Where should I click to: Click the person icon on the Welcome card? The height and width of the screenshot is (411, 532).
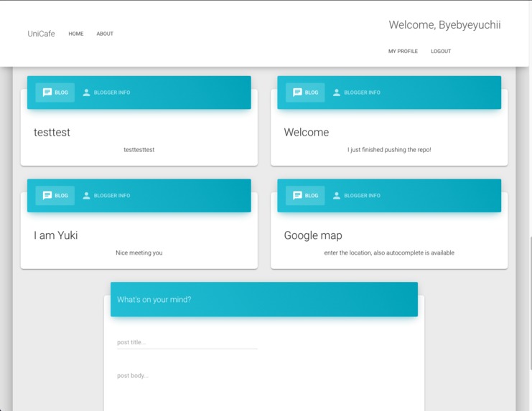[x=337, y=93]
